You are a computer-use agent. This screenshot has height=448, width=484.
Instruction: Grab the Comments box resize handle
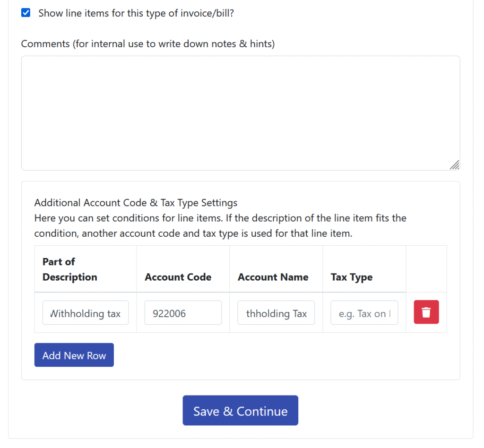[454, 165]
